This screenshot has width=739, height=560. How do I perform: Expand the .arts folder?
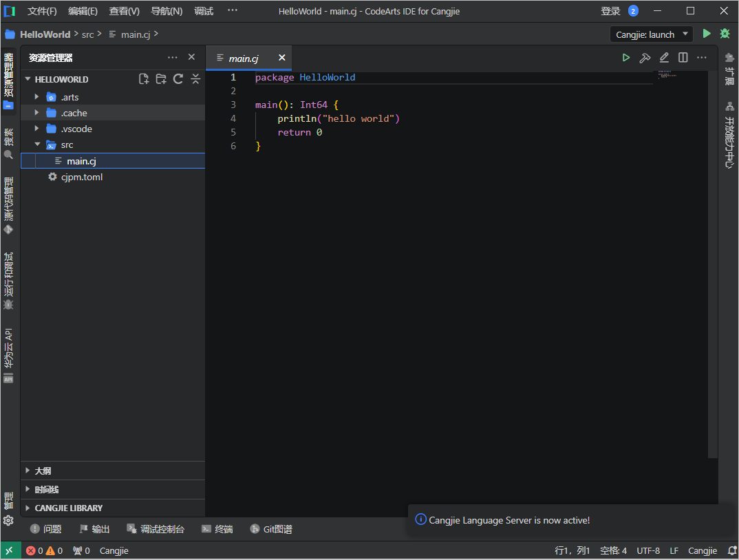pyautogui.click(x=36, y=96)
